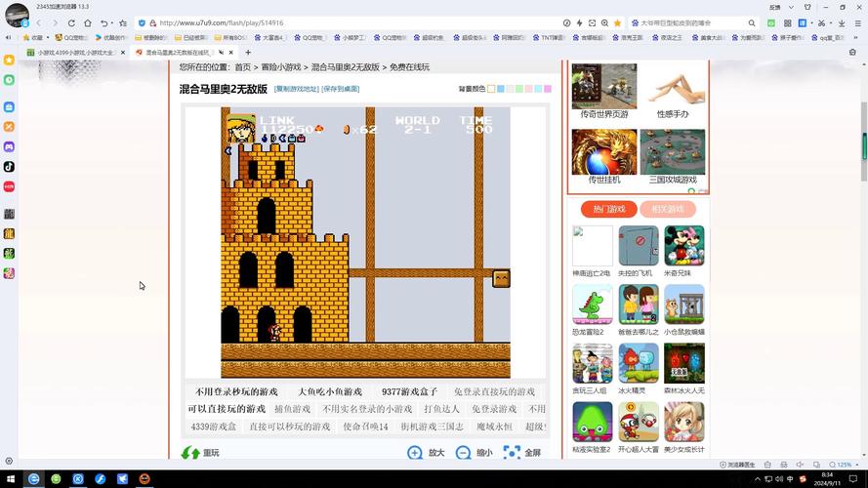Screen dimensions: 868x488
Task: Click the 首页 breadcrumb link
Action: (242, 67)
